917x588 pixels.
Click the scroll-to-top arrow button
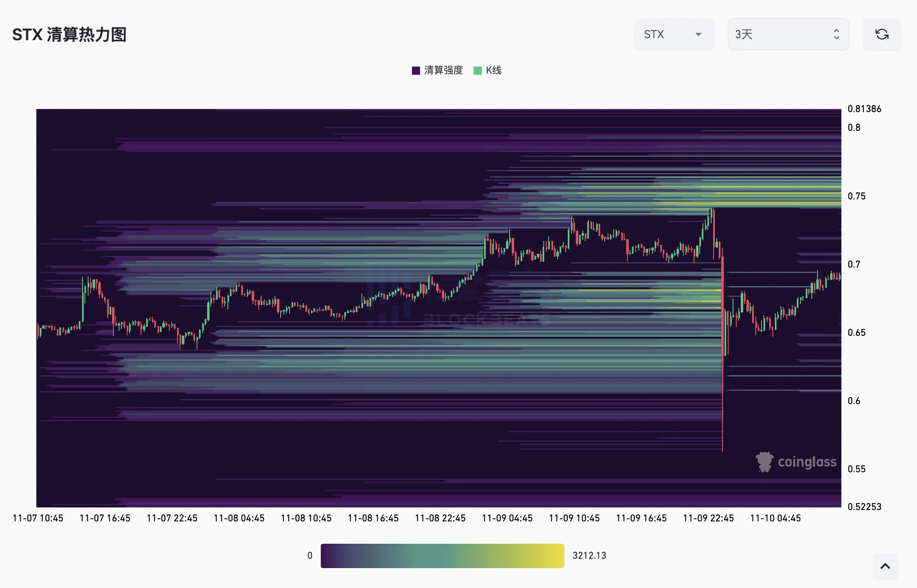(885, 566)
